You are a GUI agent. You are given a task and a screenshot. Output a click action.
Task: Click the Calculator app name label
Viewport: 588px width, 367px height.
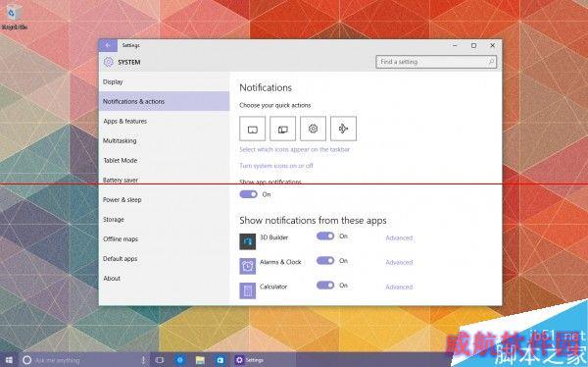pos(273,287)
